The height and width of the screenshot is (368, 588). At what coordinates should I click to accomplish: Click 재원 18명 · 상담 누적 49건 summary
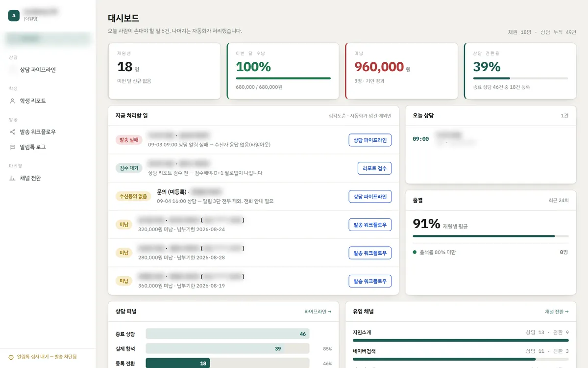point(542,32)
